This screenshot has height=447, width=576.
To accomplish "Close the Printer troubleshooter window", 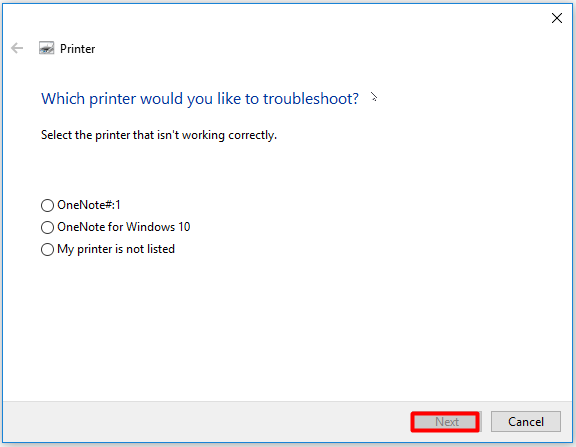I will pos(557,18).
